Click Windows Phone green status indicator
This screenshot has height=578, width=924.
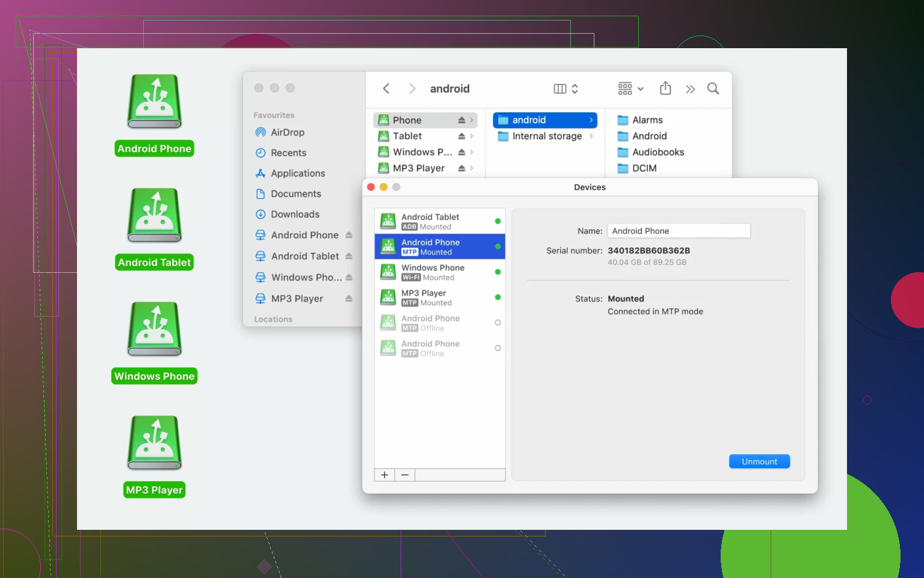[x=497, y=272]
